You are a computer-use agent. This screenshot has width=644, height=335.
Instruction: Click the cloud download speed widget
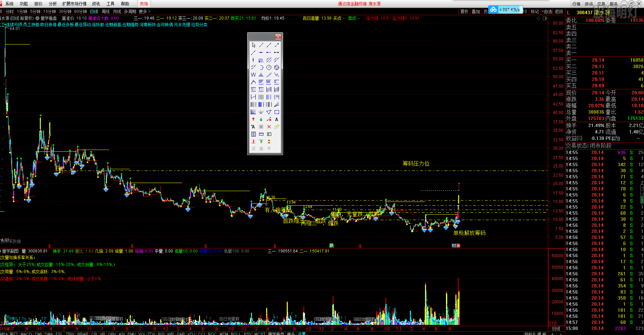[505, 9]
